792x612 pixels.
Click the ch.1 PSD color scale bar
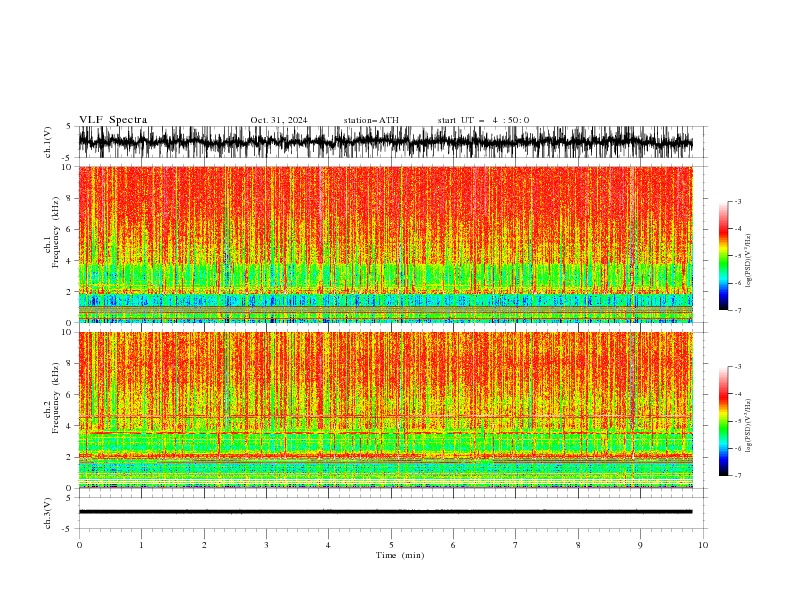pos(723,256)
